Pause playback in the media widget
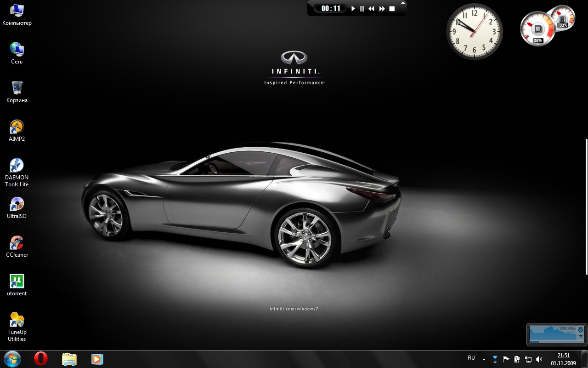The width and height of the screenshot is (588, 368). [362, 9]
